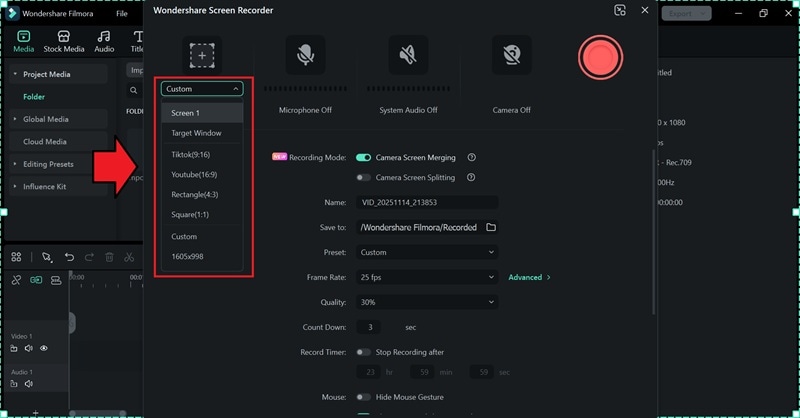800x418 pixels.
Task: Click the redo arrow in timeline toolbar
Action: coord(89,257)
